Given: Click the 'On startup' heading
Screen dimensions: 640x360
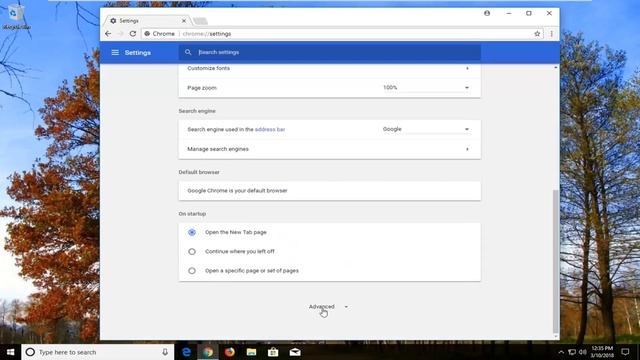Looking at the screenshot, I should (x=192, y=214).
